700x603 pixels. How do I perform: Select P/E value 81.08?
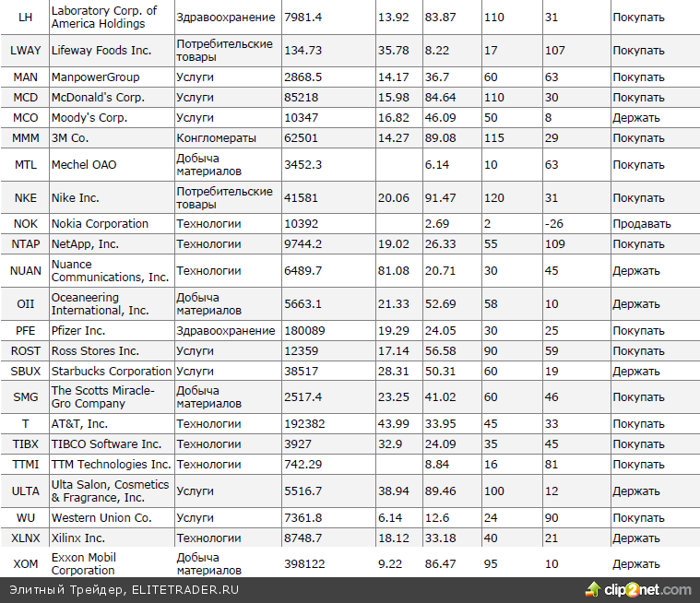393,271
